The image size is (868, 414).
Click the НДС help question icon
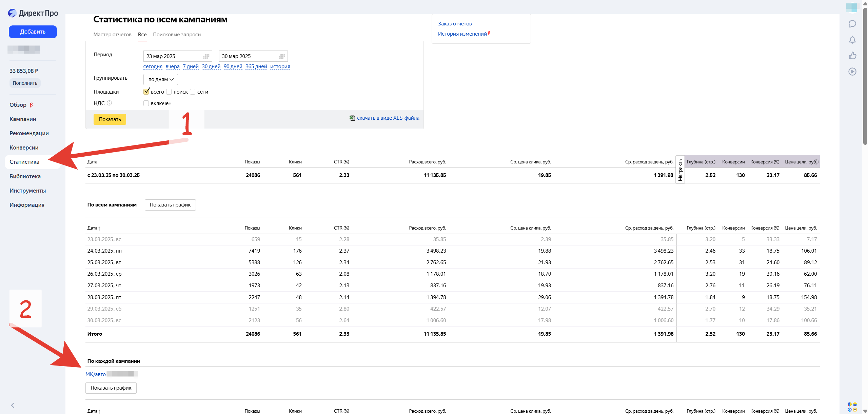point(109,103)
